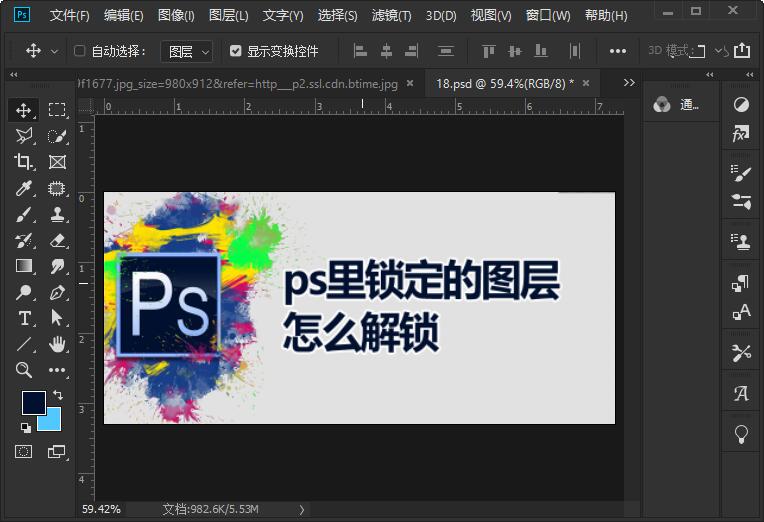The width and height of the screenshot is (764, 522).
Task: Select the Line tool
Action: click(x=23, y=344)
